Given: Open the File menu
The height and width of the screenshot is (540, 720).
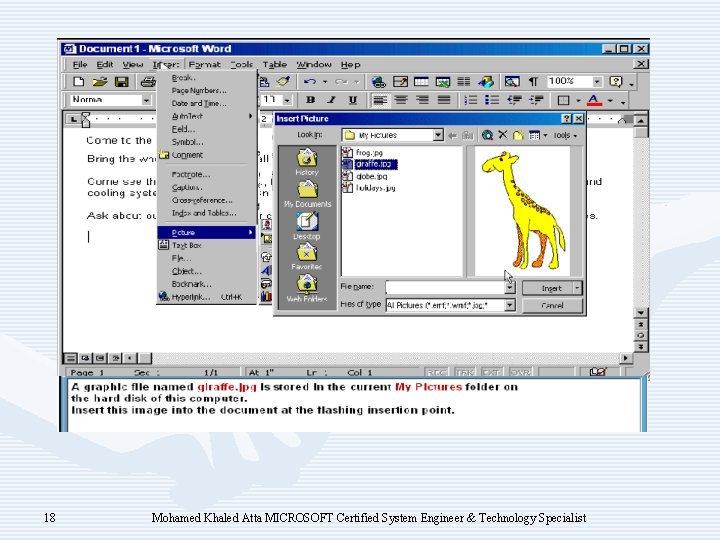Looking at the screenshot, I should click(80, 64).
